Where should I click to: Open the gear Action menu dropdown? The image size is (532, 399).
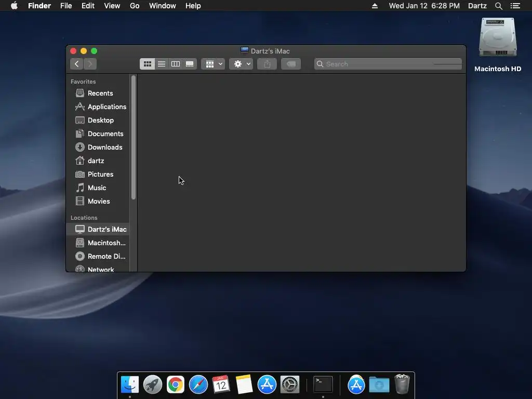point(241,64)
